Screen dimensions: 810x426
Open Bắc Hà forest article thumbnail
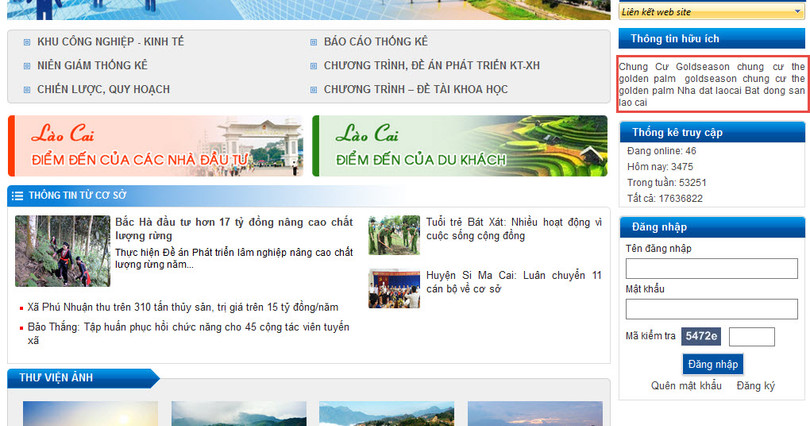(62, 251)
